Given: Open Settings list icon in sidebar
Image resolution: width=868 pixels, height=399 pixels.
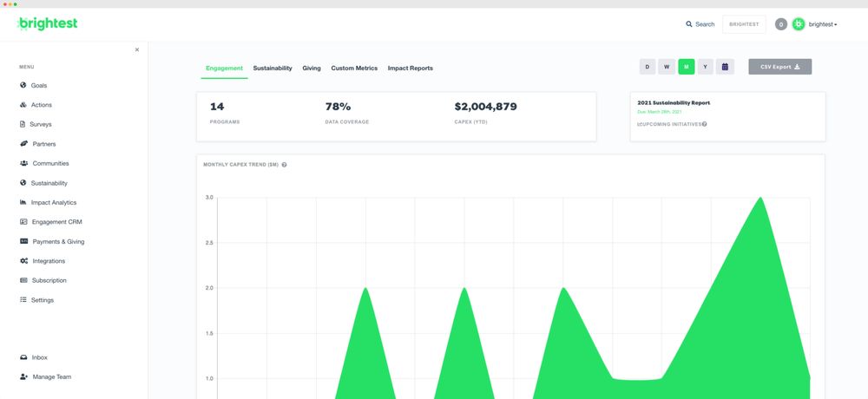Looking at the screenshot, I should click(23, 299).
